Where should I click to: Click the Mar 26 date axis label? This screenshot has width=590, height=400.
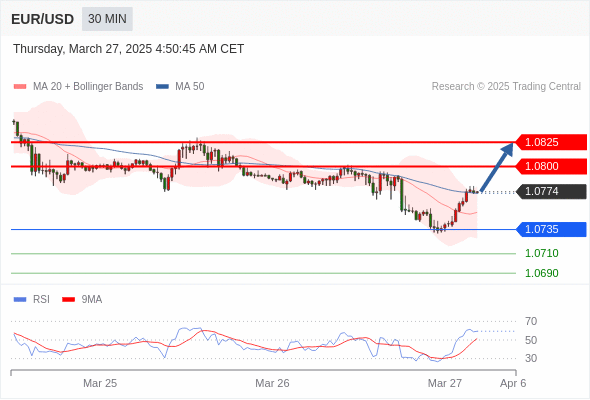[272, 383]
